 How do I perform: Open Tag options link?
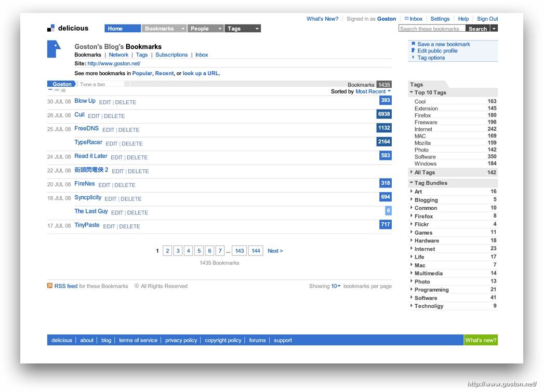(x=431, y=58)
